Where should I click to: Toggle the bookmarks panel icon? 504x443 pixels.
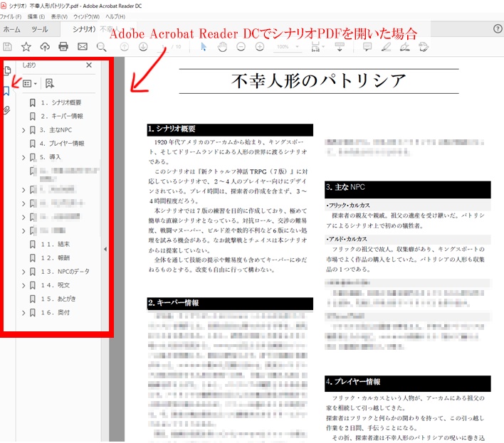[6, 91]
